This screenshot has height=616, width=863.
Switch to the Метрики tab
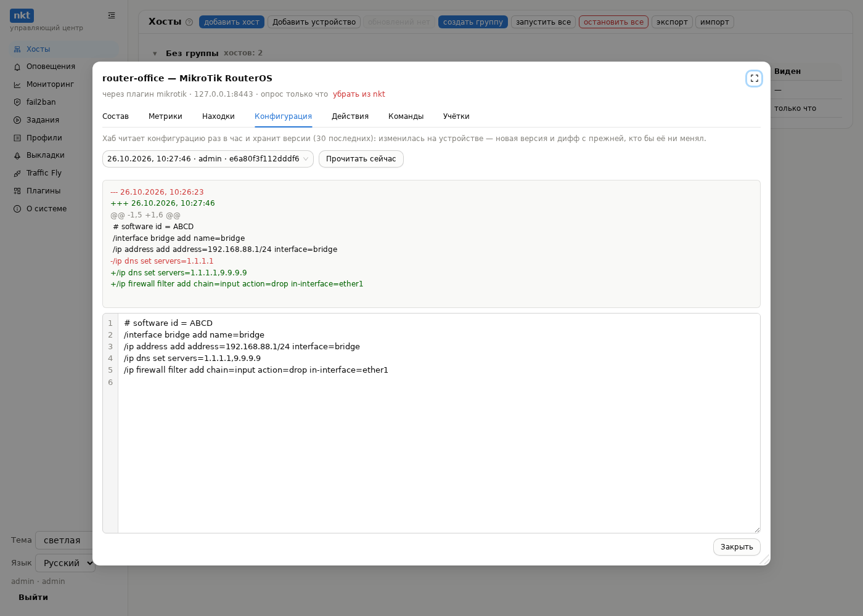point(165,116)
